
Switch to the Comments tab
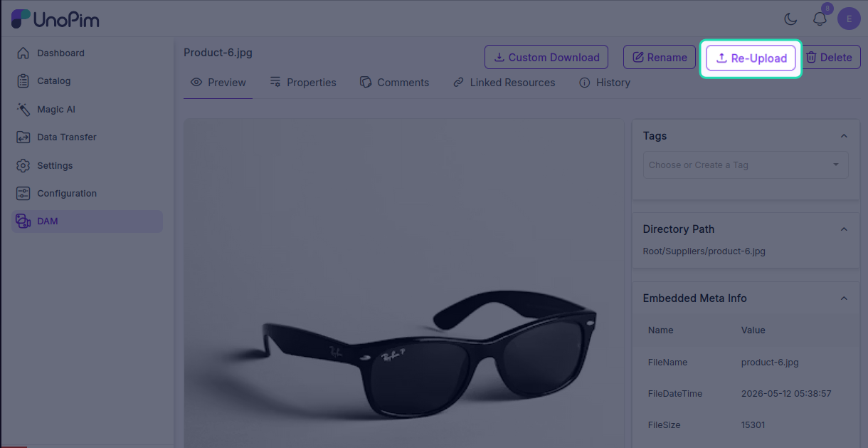tap(394, 83)
